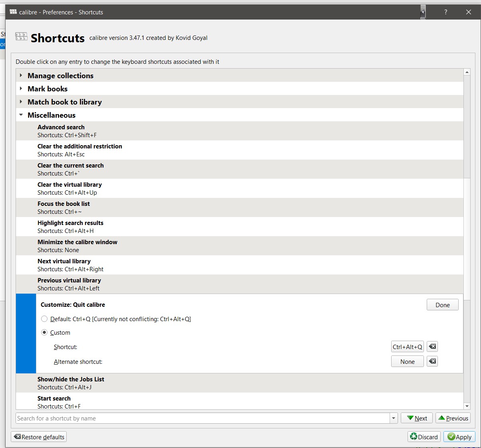Select the Start search entry
Viewport: 481px width, 448px height.
click(x=240, y=401)
